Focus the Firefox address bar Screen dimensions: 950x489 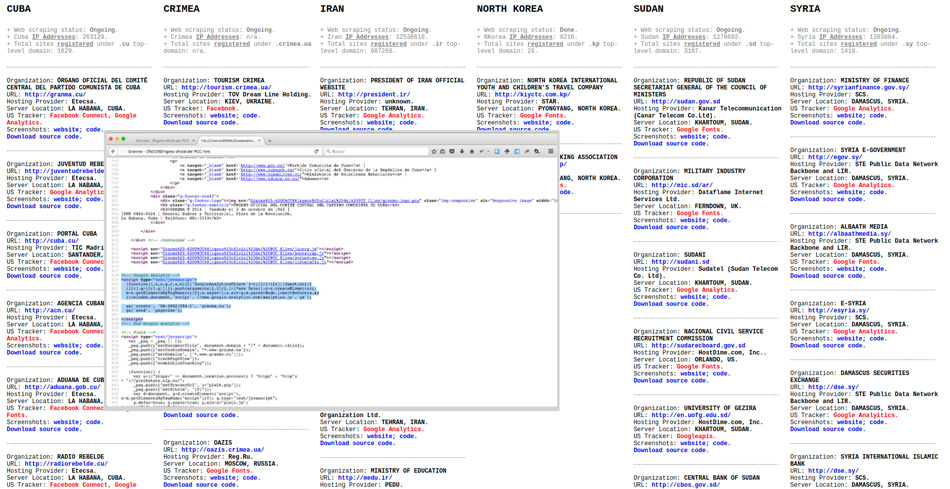[x=214, y=151]
